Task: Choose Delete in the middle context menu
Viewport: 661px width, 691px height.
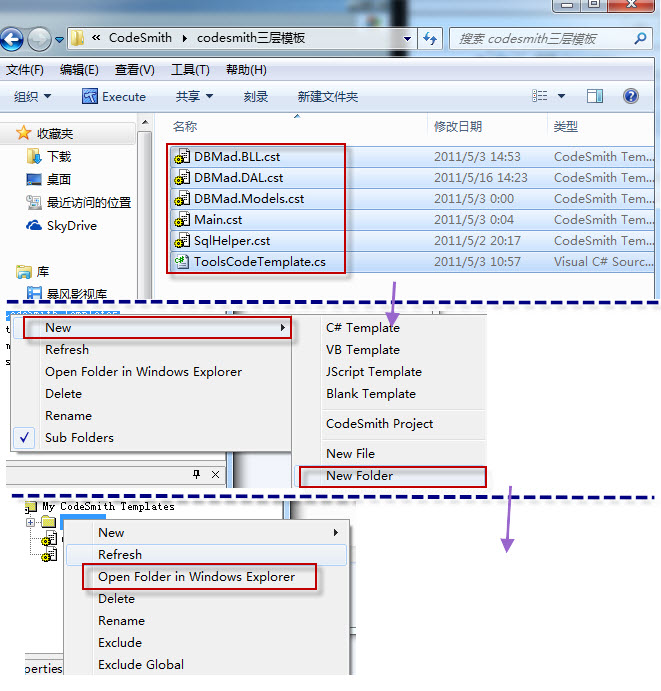Action: [63, 394]
